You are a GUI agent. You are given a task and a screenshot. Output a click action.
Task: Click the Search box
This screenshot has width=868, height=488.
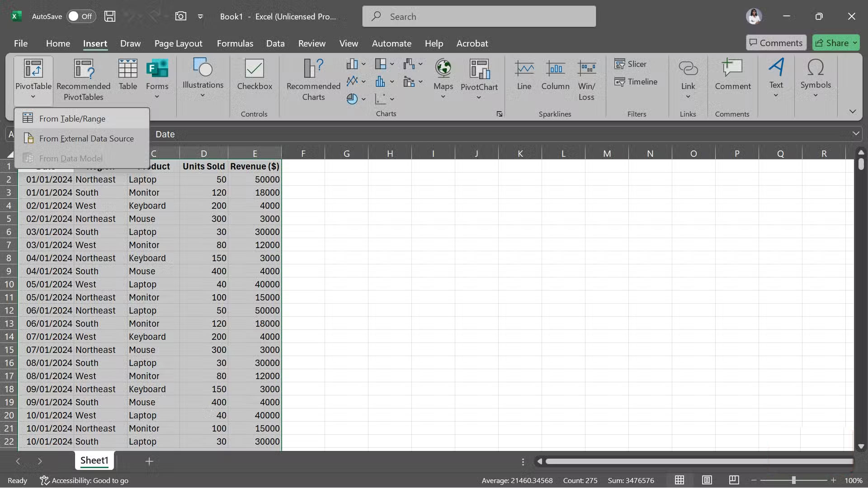[478, 16]
